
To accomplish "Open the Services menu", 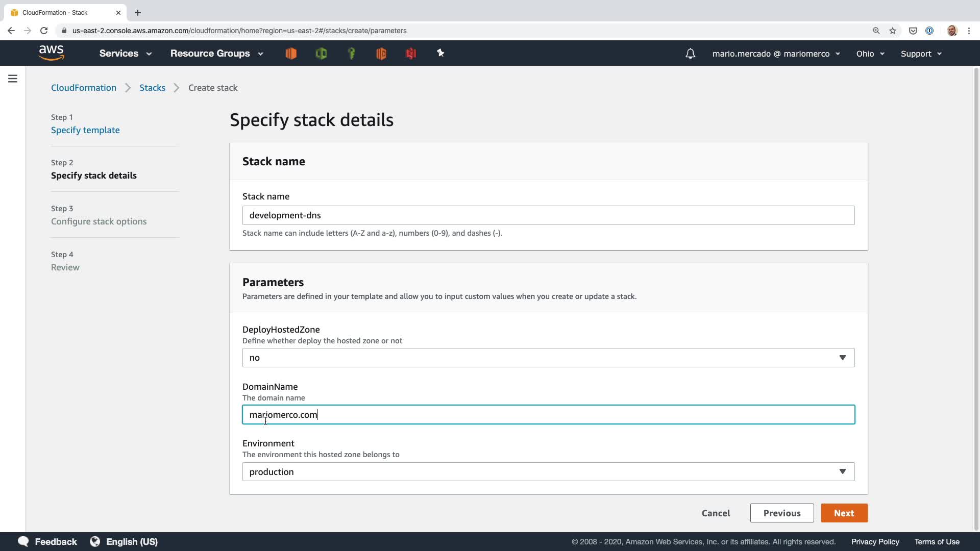I will [x=125, y=54].
